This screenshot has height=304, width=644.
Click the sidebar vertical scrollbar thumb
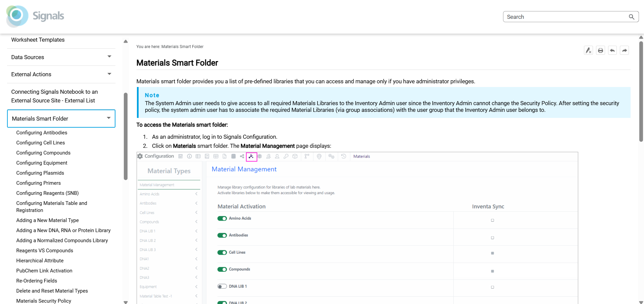click(x=126, y=136)
